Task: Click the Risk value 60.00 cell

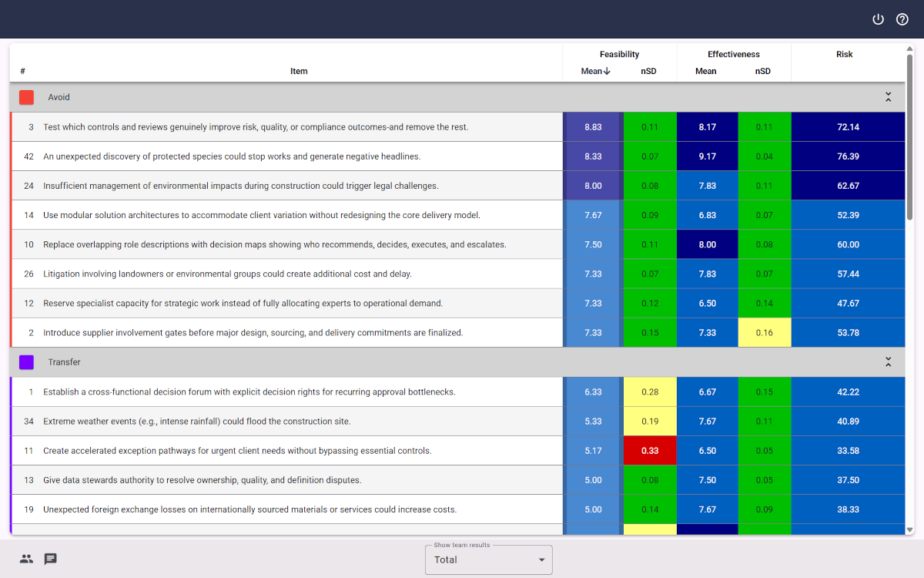Action: click(848, 244)
